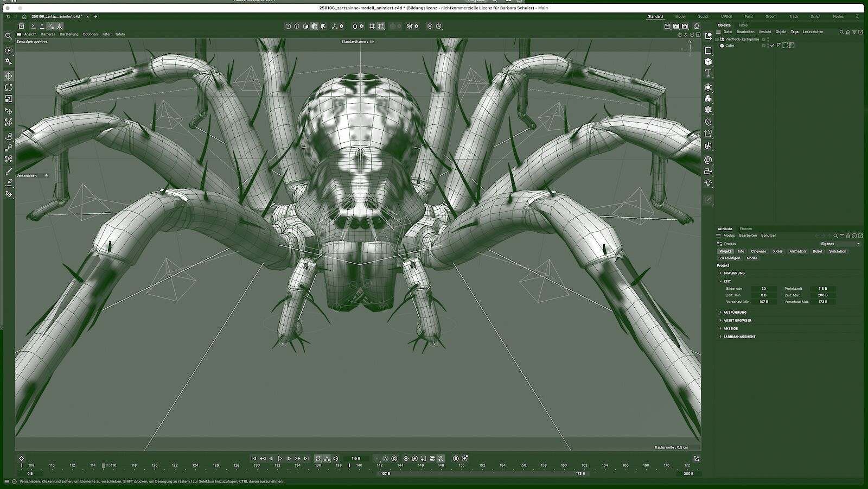Toggle the loop playback mode button

tap(318, 459)
